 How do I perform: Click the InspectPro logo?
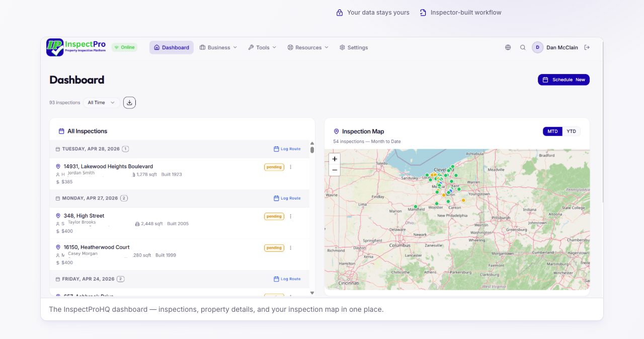pyautogui.click(x=76, y=47)
